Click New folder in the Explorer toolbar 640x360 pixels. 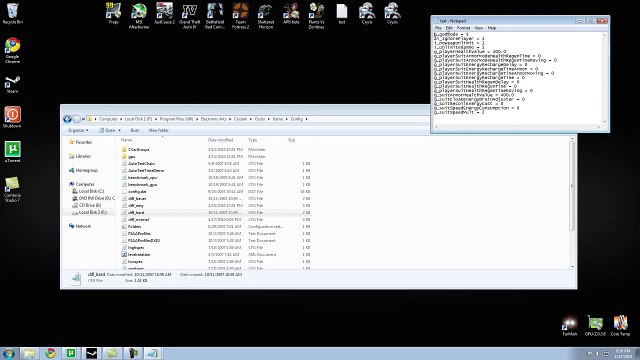point(158,130)
